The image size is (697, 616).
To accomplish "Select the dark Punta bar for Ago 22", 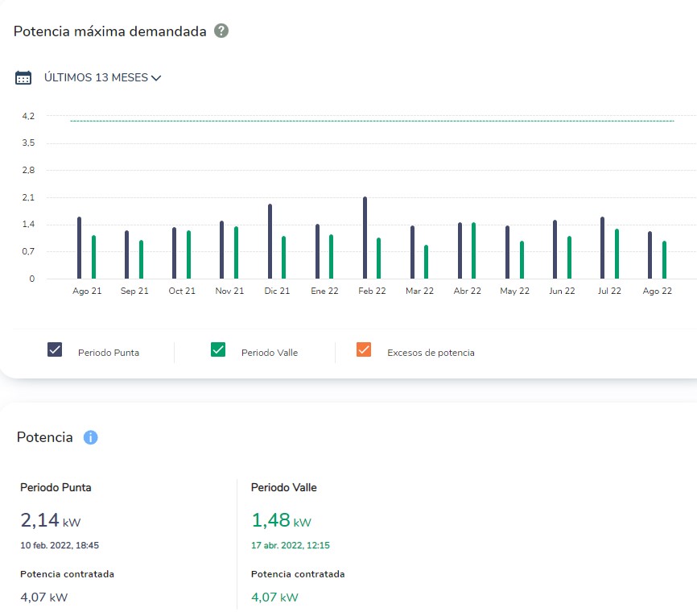I will pyautogui.click(x=650, y=255).
